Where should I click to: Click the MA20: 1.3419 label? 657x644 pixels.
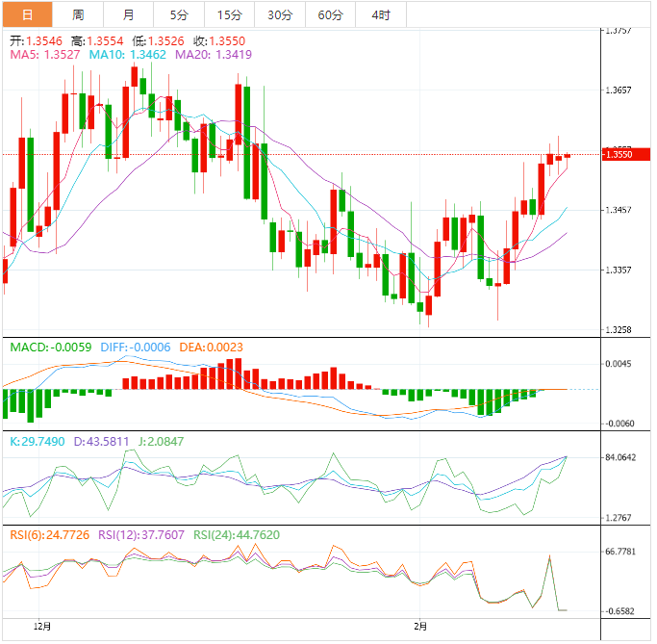coord(214,55)
